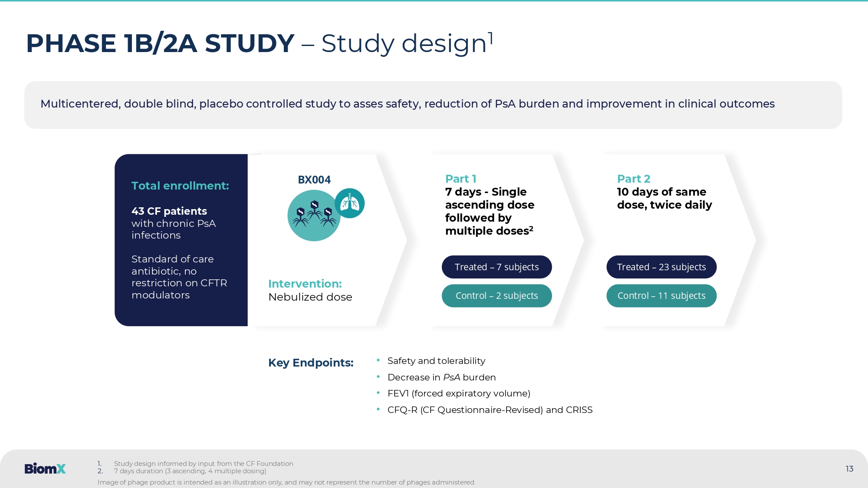Click the CFQ-R and CRISS bullet
Viewport: 868px width, 488px height.
[x=490, y=410]
